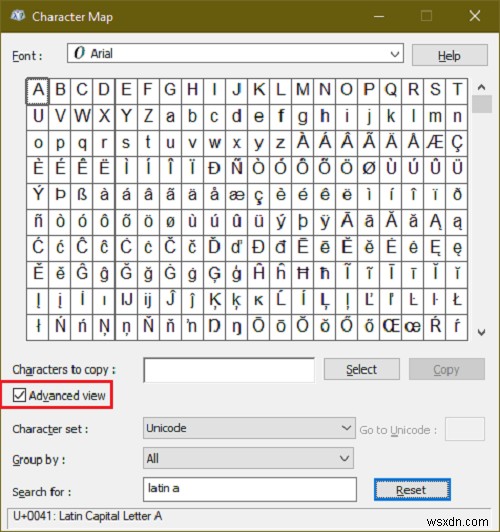Select the ı dotless i character
Image resolution: width=500 pixels, height=532 pixels.
[x=104, y=301]
